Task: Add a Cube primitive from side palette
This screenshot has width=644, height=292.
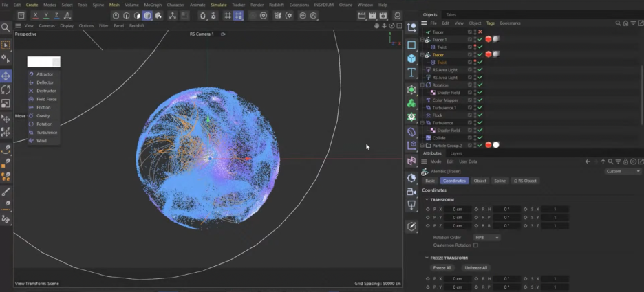Action: click(x=411, y=58)
